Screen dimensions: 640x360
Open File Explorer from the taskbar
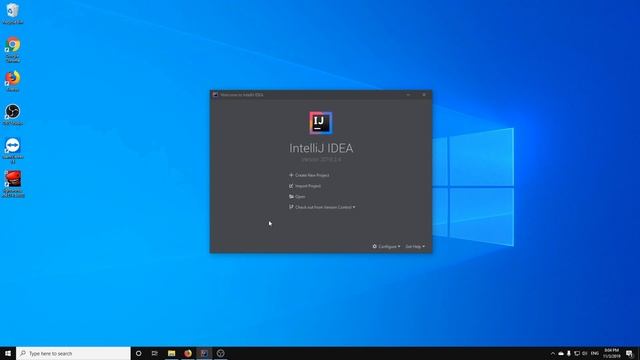tap(171, 353)
